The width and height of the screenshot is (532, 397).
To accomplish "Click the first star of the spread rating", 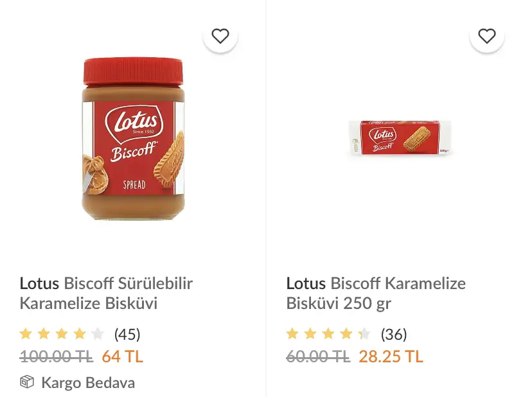I will [x=26, y=333].
